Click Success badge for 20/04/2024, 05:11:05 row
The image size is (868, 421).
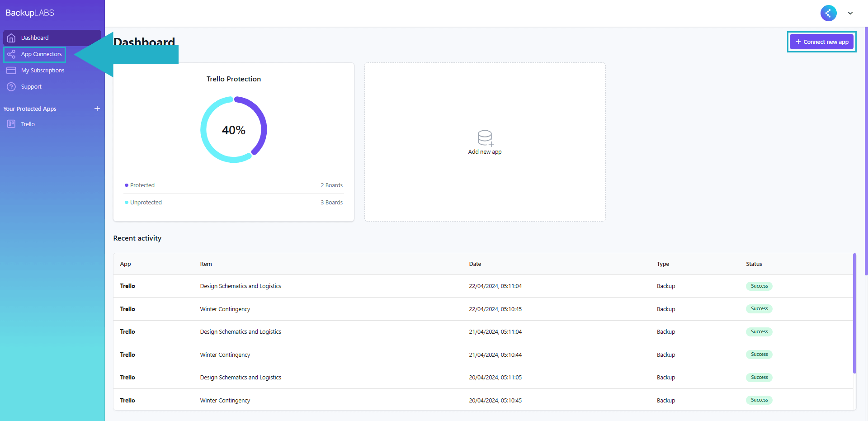click(x=759, y=377)
